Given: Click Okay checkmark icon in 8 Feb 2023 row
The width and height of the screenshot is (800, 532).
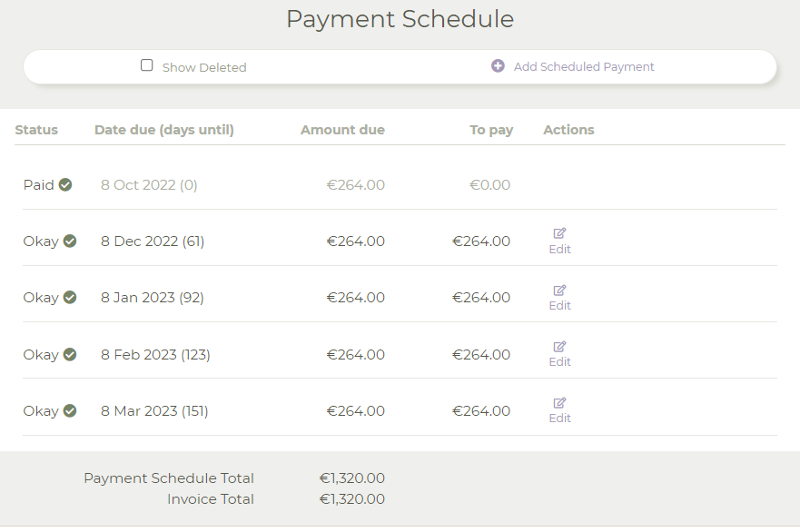Looking at the screenshot, I should 70,354.
